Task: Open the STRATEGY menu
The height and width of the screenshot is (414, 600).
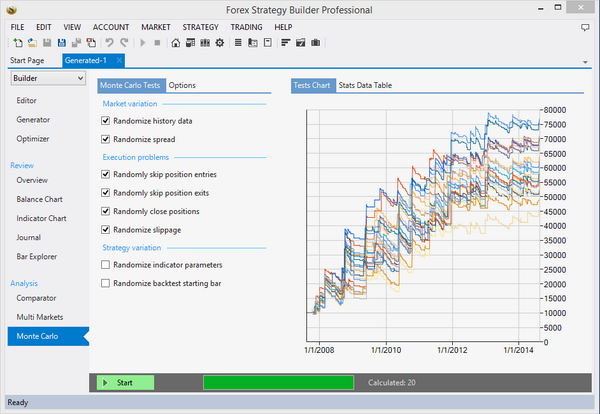Action: point(200,27)
